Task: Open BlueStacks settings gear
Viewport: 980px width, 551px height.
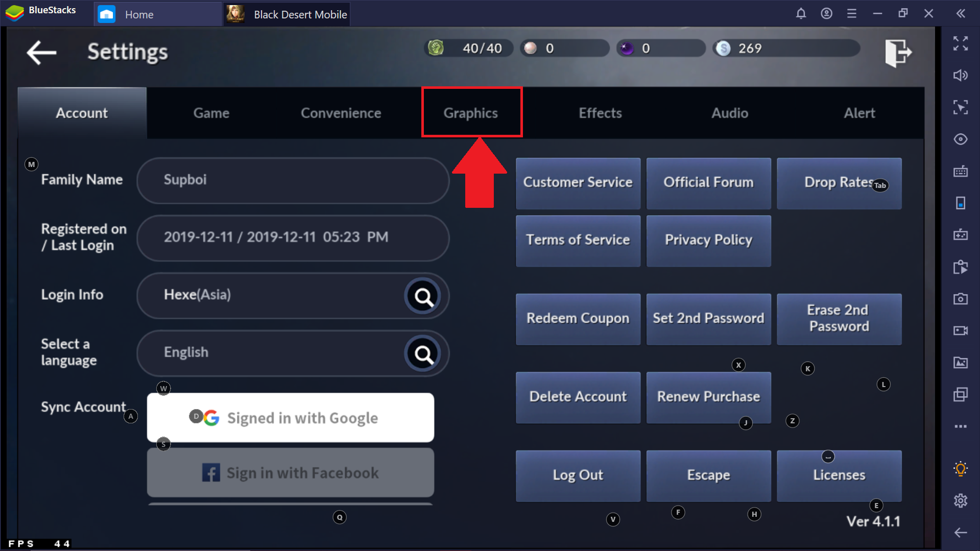Action: [961, 500]
